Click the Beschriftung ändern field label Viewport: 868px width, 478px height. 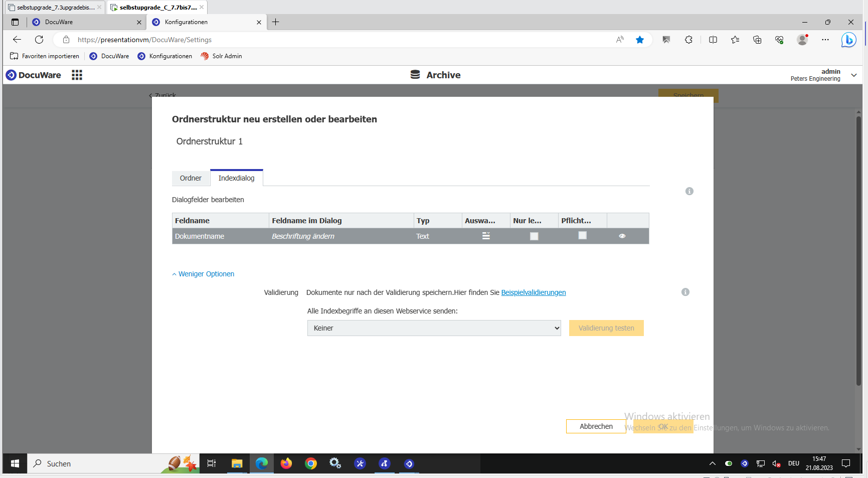point(303,236)
